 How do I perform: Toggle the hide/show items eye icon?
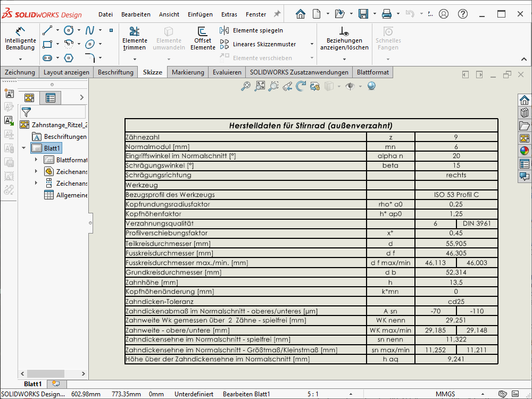pos(350,86)
